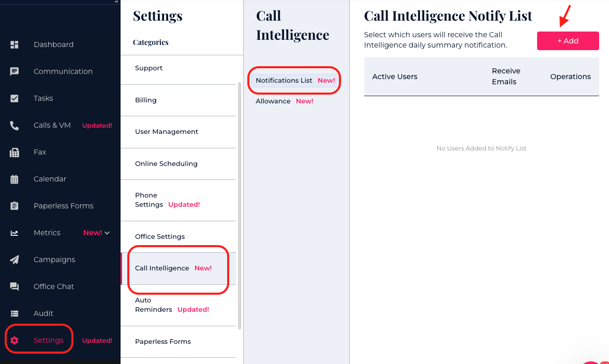Screen dimensions: 609x364
Task: Click the Paperless Forms clipboard icon
Action: 14,206
